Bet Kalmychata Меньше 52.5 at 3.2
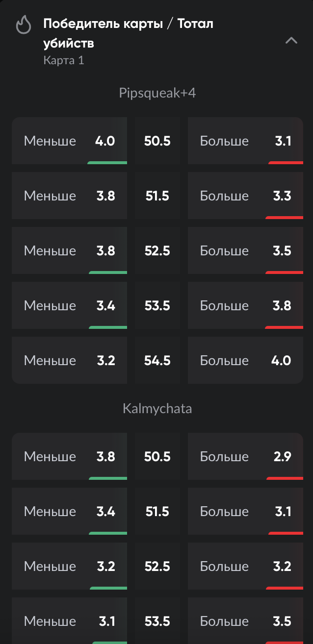This screenshot has width=313, height=644. [69, 567]
